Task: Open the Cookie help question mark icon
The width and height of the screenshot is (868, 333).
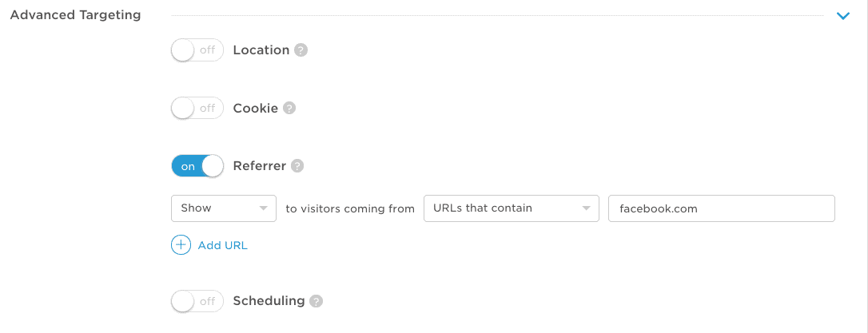Action: 289,109
